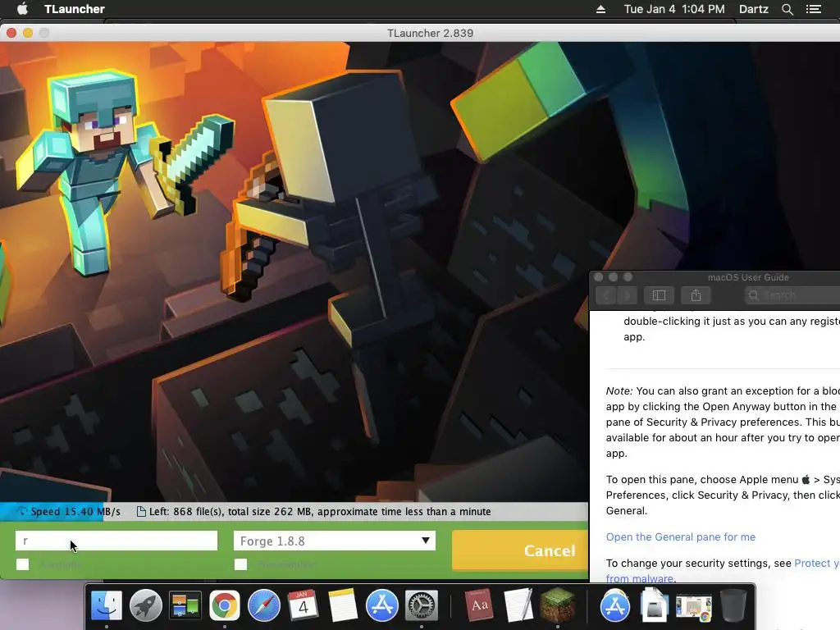Open the App Store icon beside Notes
The width and height of the screenshot is (840, 630).
382,605
